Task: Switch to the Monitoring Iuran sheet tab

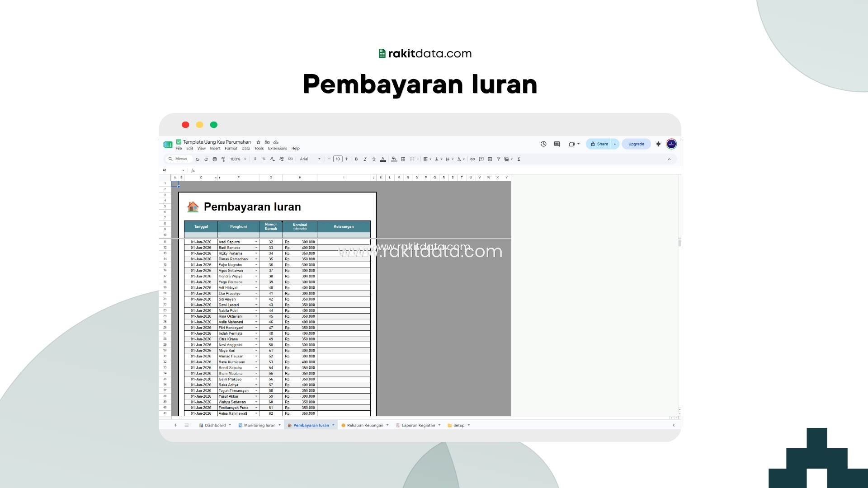Action: (x=259, y=425)
